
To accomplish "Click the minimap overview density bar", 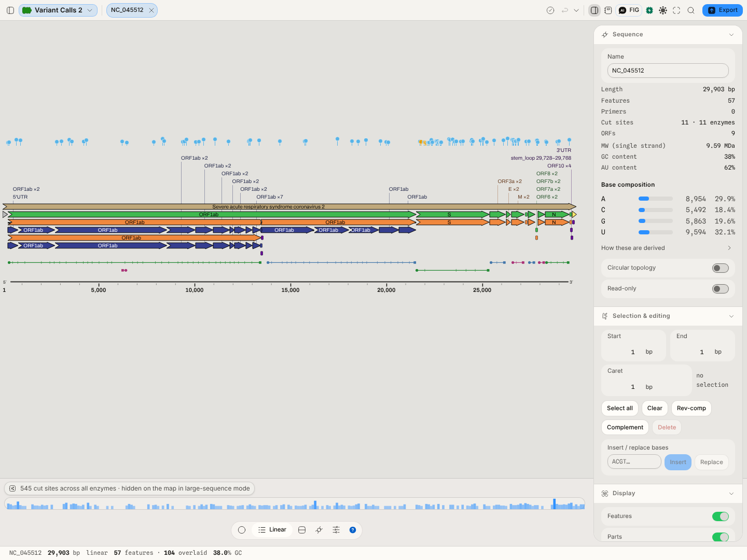I will click(x=295, y=504).
